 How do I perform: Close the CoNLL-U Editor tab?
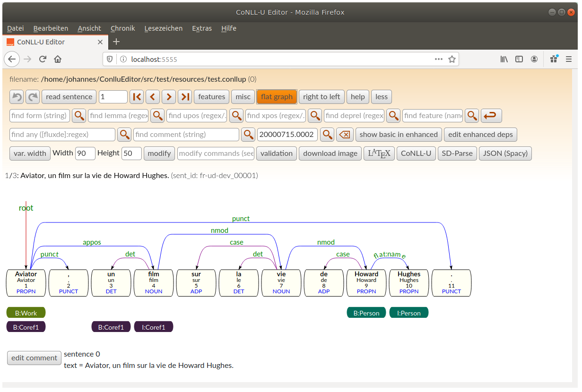(100, 42)
